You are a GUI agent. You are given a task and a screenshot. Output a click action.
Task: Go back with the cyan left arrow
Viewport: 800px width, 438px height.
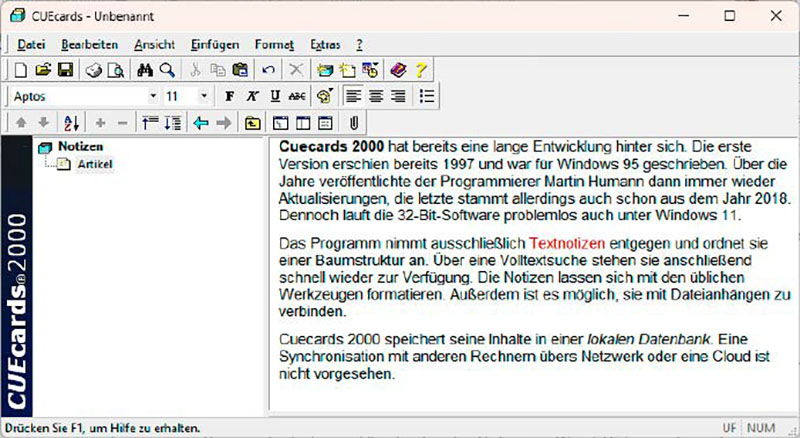(201, 123)
